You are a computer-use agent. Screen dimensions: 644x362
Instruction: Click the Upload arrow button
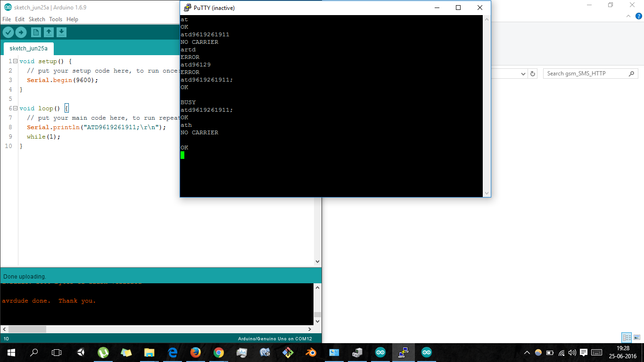click(x=21, y=32)
